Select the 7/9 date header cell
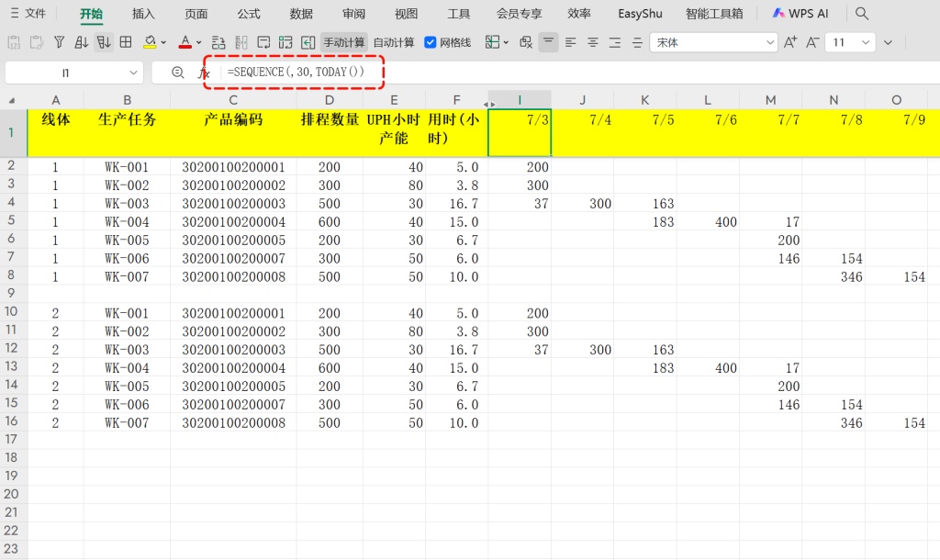 click(897, 132)
